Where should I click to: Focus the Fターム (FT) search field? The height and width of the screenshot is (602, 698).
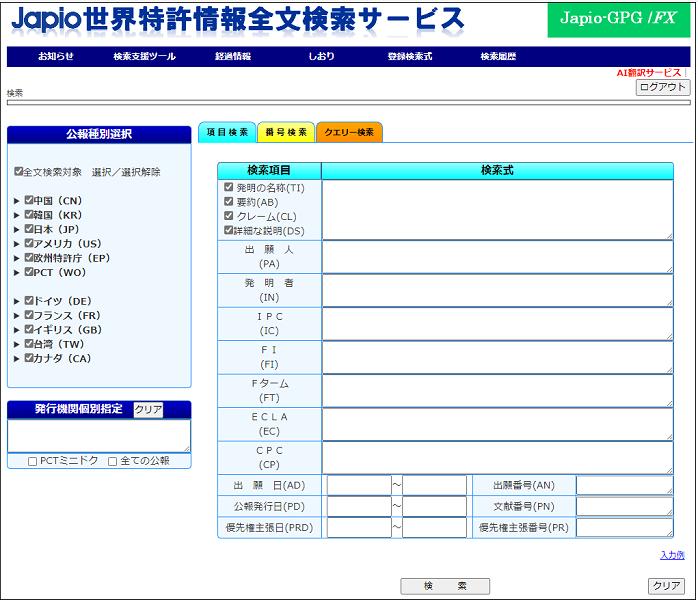click(x=498, y=390)
